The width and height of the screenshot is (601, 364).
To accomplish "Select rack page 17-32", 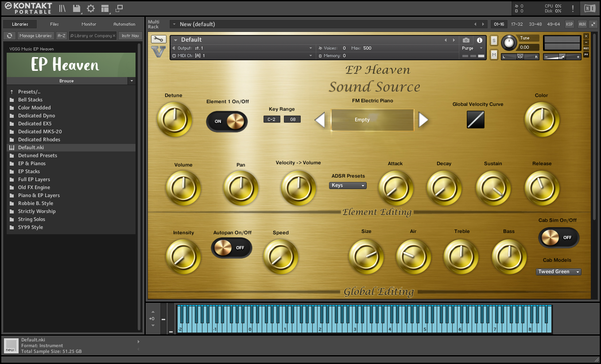I will coord(517,24).
